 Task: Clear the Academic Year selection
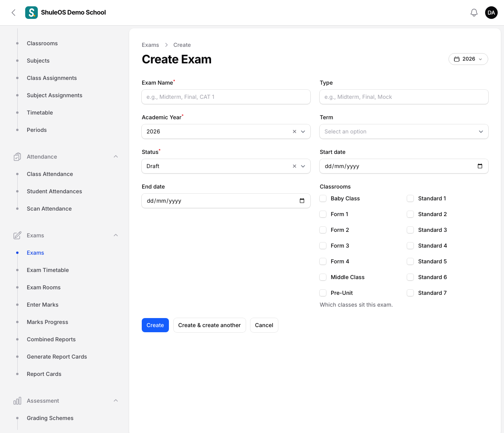tap(295, 131)
